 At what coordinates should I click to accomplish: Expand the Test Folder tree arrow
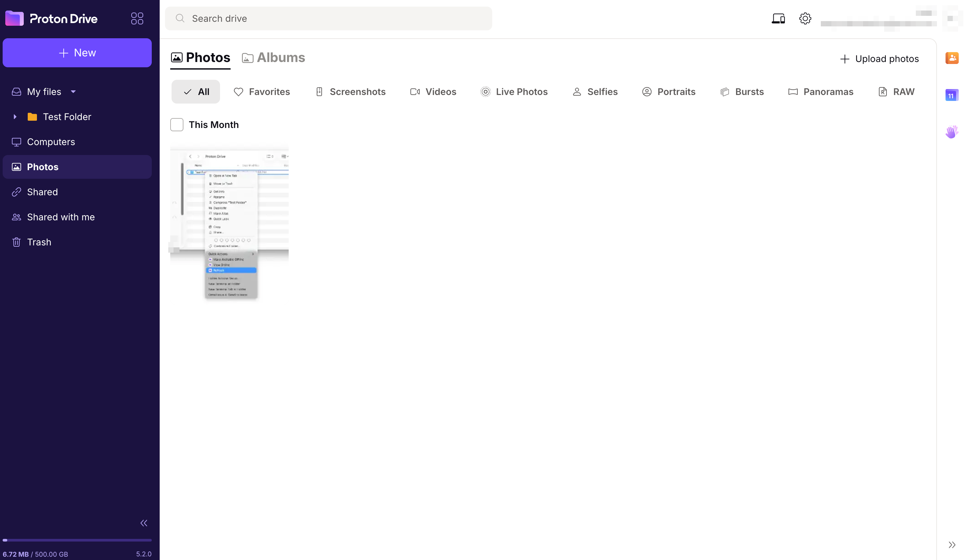(15, 117)
